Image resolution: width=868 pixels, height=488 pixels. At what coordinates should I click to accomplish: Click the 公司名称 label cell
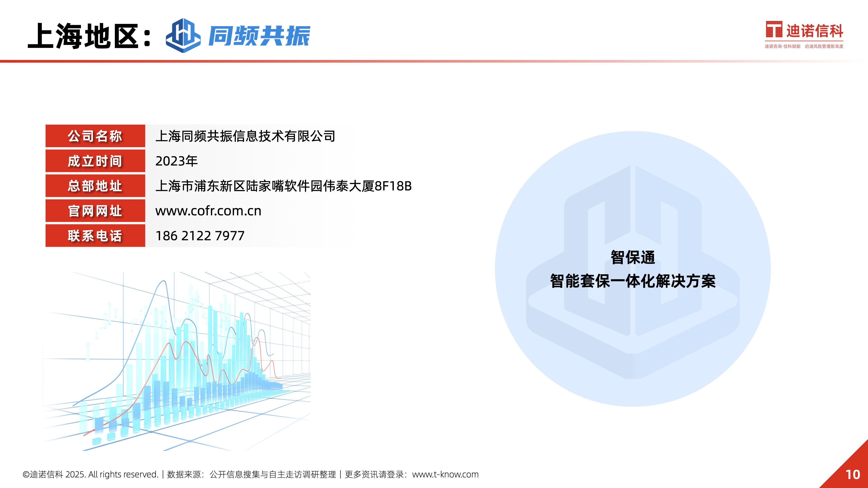95,136
